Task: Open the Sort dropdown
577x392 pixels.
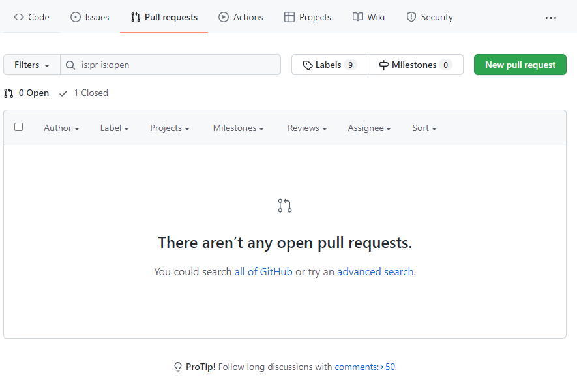Action: click(424, 128)
